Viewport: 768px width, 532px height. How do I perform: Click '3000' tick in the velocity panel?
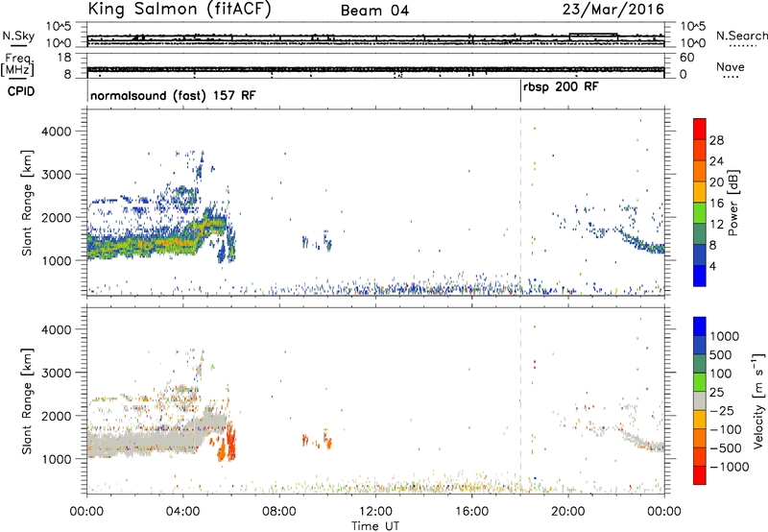tap(56, 373)
